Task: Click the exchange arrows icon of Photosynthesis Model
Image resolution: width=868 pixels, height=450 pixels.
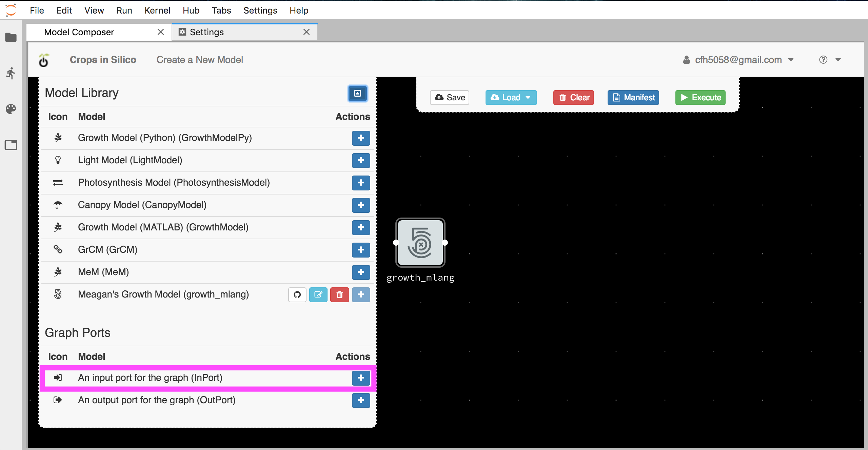Action: [58, 183]
